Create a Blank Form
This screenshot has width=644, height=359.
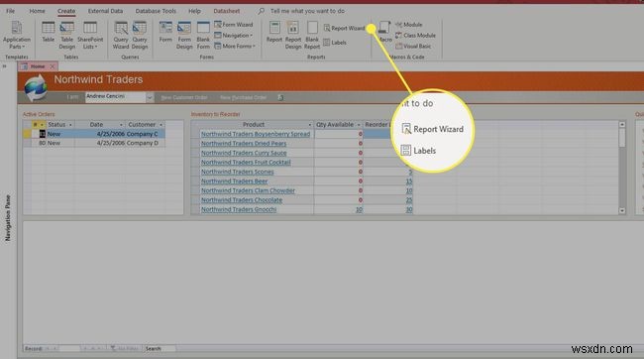pyautogui.click(x=203, y=36)
